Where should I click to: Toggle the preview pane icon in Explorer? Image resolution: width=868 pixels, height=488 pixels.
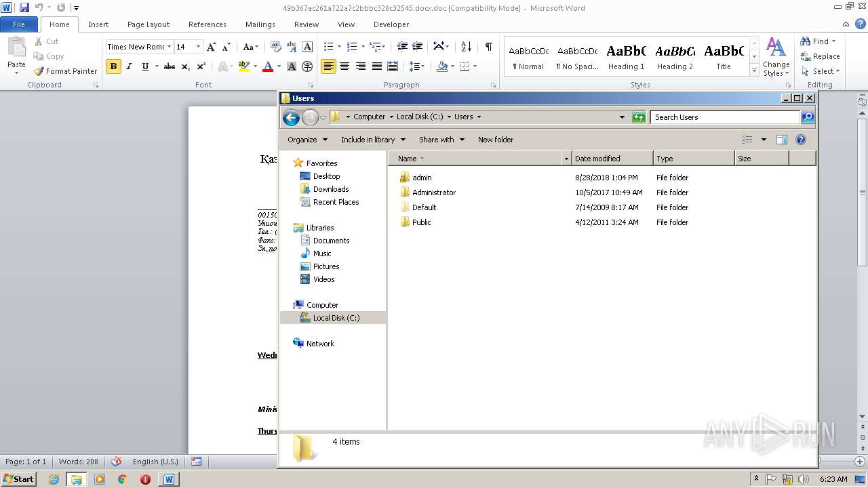click(x=781, y=140)
